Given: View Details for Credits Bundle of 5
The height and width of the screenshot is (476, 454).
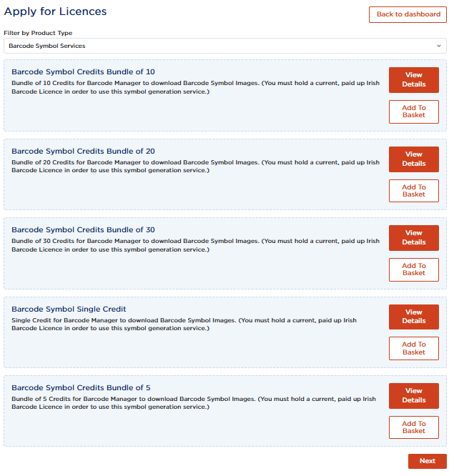Looking at the screenshot, I should click(413, 396).
